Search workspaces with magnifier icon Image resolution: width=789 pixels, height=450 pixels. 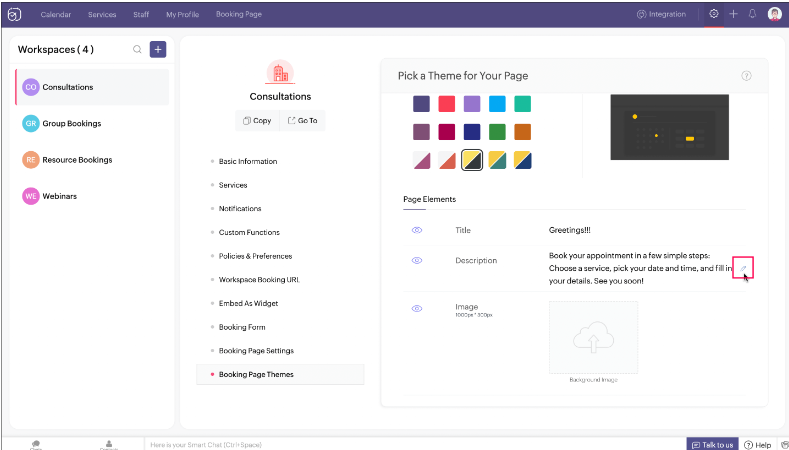[138, 50]
